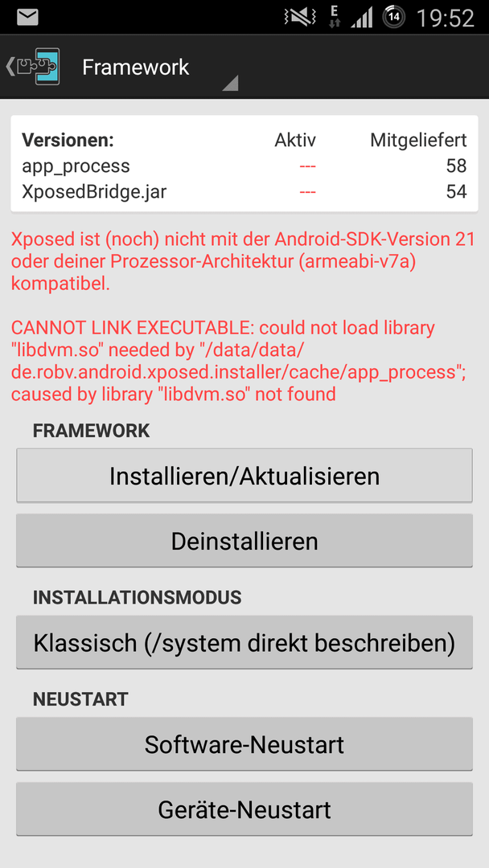Tap the Geräte-Neustart button
Image resolution: width=489 pixels, height=868 pixels.
244,809
